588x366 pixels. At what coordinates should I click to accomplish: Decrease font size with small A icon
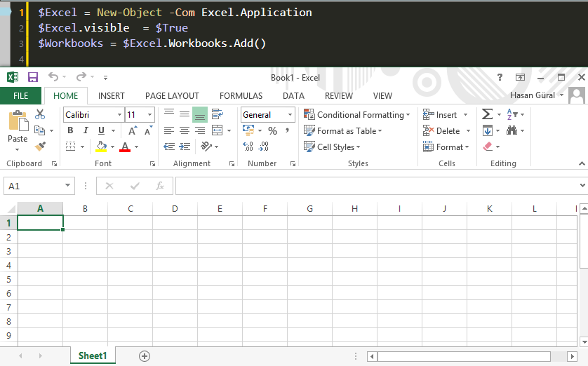[x=149, y=130]
